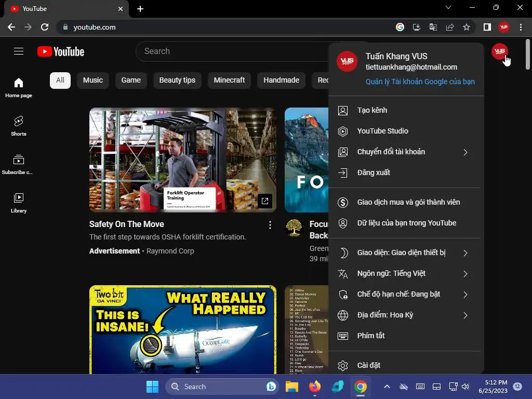Expand Chế độ hạn chế submenu
This screenshot has height=399, width=532.
click(406, 294)
